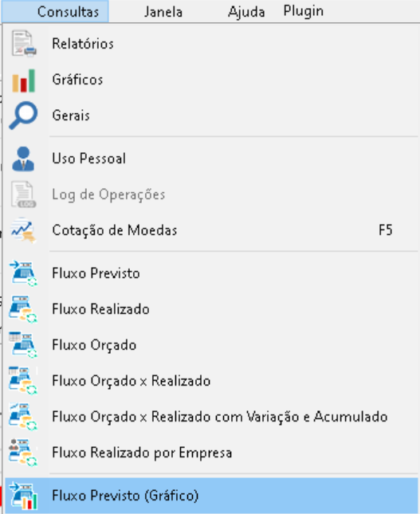Open the Plugin menu
420x514 pixels.
click(304, 11)
